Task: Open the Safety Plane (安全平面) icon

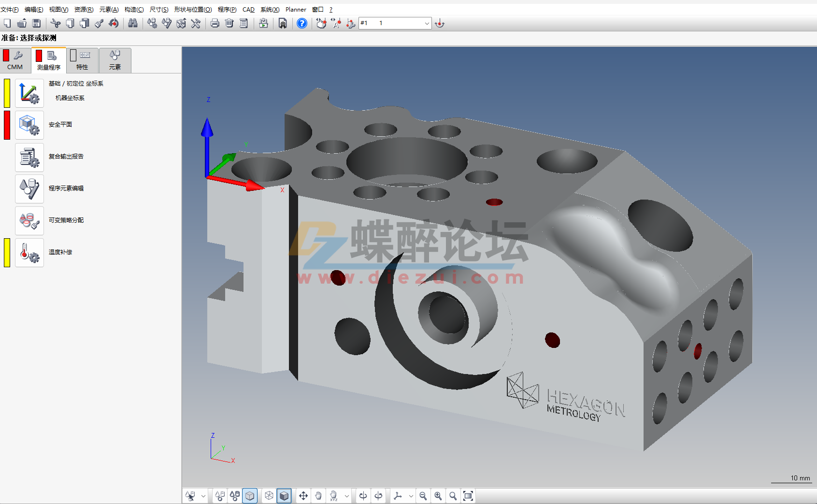Action: [x=29, y=125]
